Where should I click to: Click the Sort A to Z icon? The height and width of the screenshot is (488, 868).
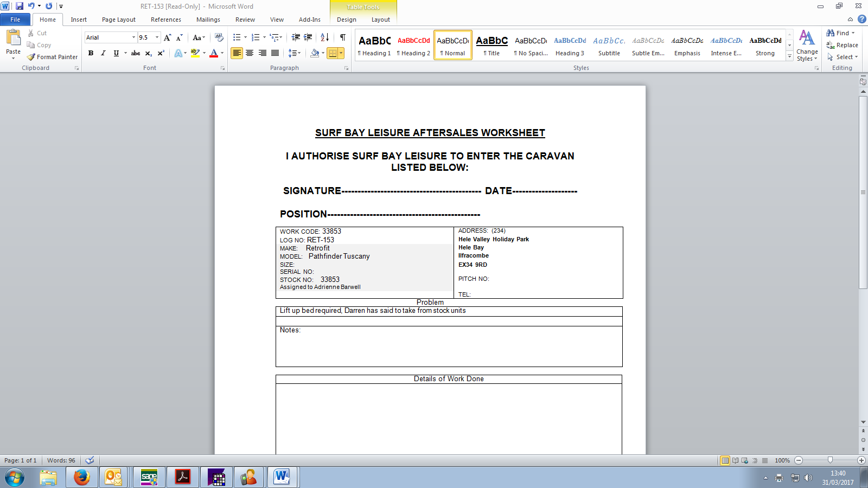tap(324, 37)
